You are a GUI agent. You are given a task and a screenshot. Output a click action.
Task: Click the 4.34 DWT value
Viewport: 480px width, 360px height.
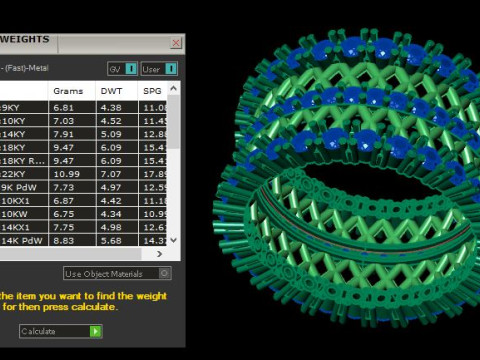coord(111,214)
